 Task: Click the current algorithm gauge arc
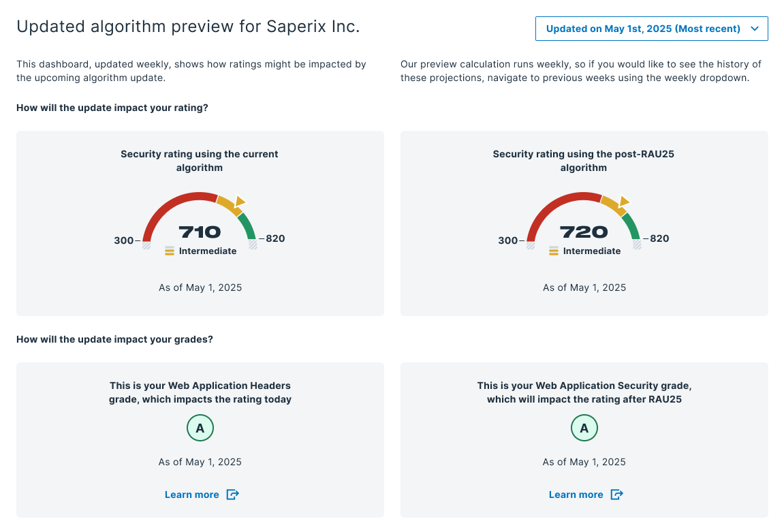(199, 195)
